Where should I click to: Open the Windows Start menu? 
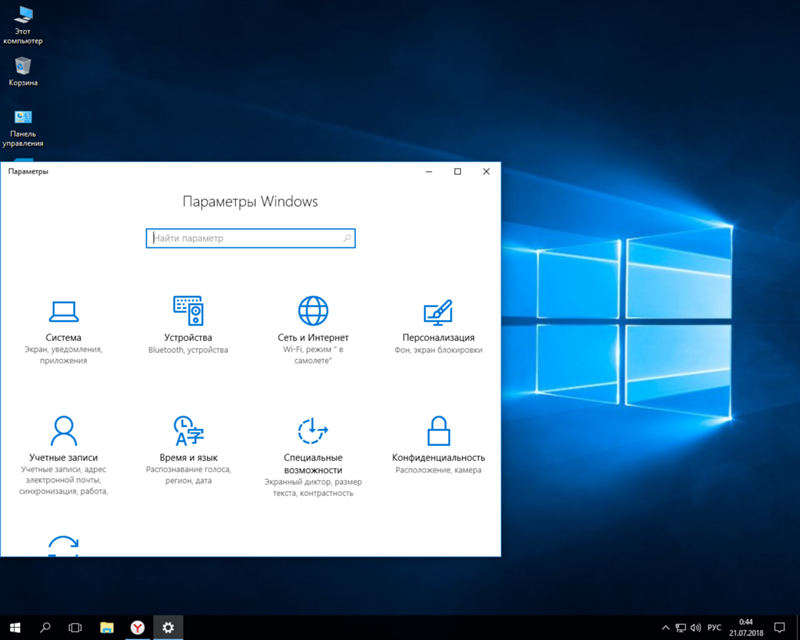[15, 628]
